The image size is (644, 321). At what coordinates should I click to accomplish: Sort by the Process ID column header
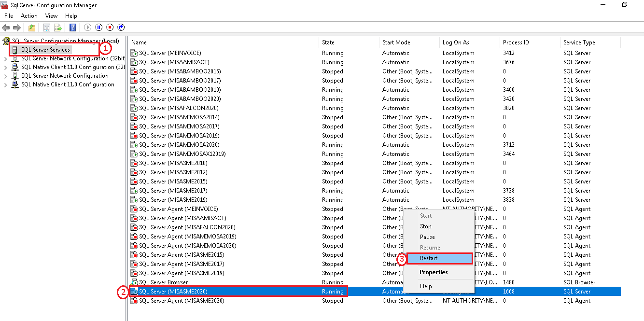(530, 42)
